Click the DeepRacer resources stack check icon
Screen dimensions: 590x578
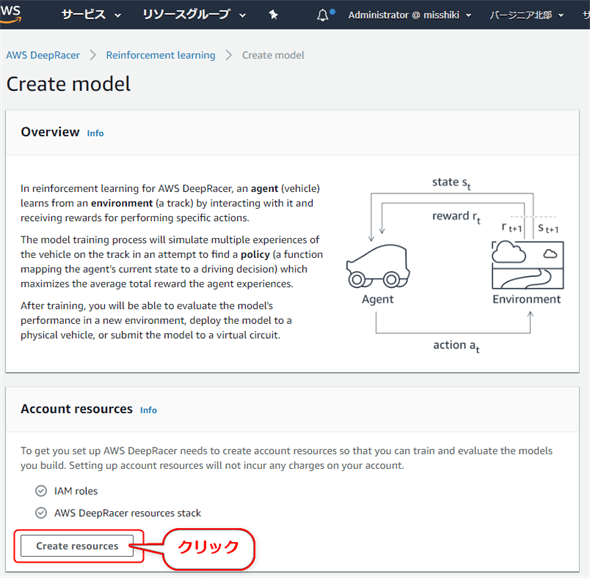(41, 513)
